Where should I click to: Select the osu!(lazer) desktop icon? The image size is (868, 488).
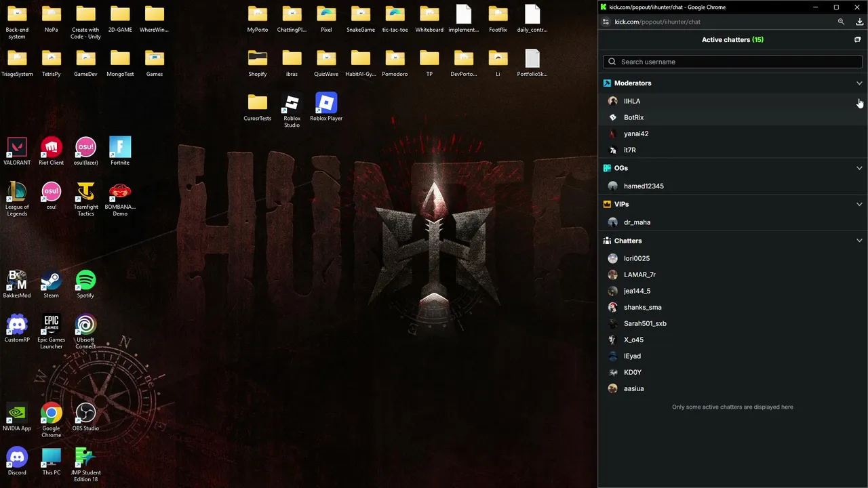coord(85,152)
